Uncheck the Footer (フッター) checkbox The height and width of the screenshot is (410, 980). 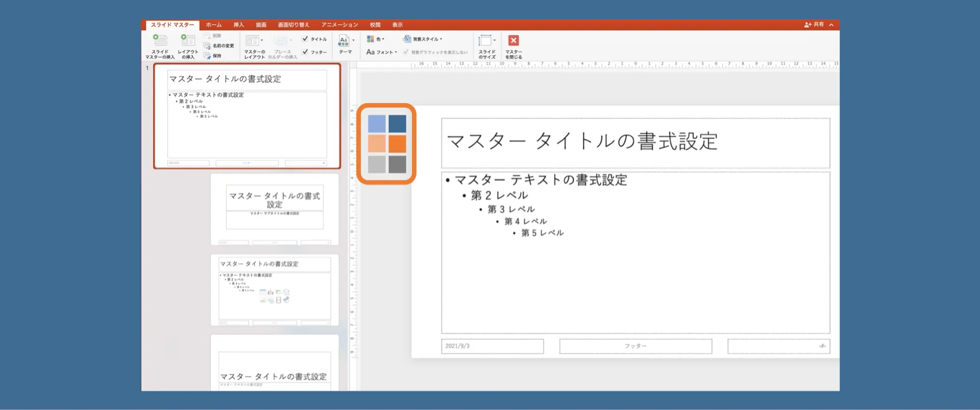point(305,52)
